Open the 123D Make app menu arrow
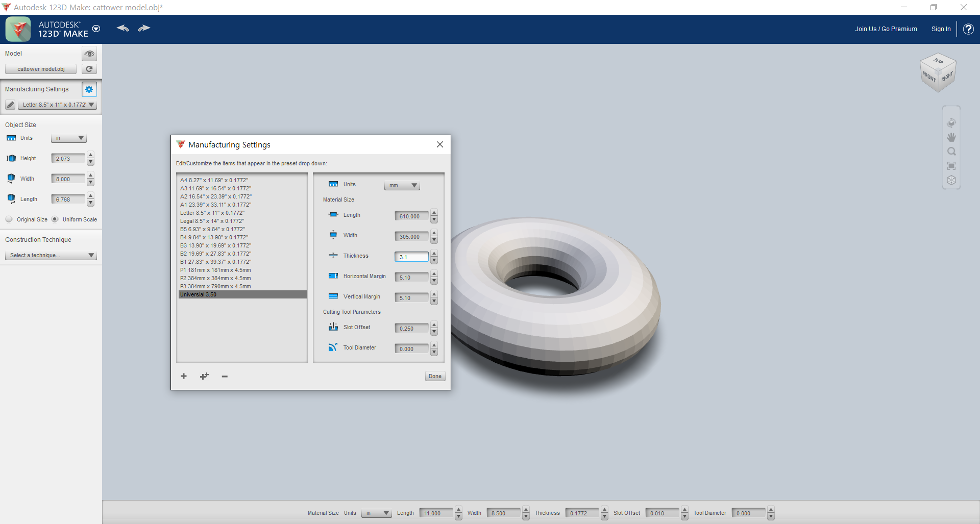This screenshot has width=980, height=524. coord(96,29)
